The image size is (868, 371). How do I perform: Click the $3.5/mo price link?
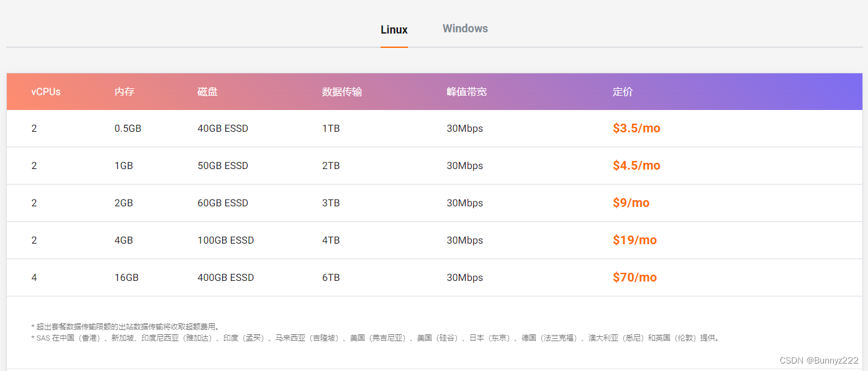coord(636,128)
